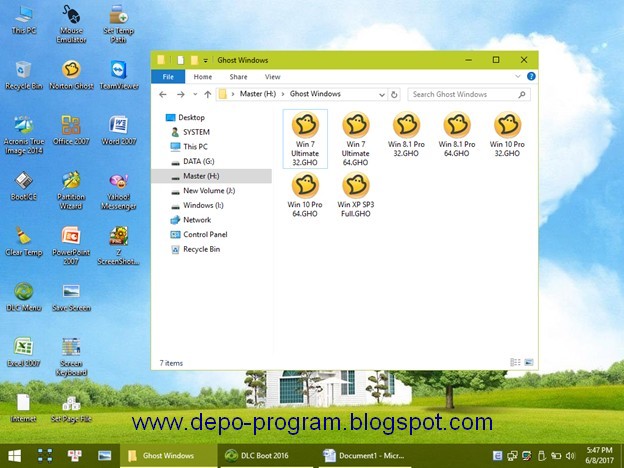
Task: Open Screen Keyboard desktop icon
Action: (x=71, y=357)
